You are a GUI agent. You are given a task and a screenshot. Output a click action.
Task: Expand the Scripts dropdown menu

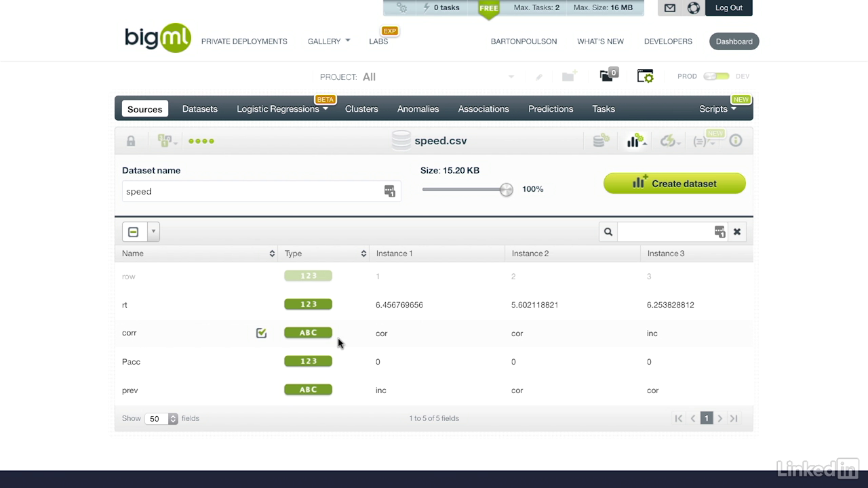717,108
